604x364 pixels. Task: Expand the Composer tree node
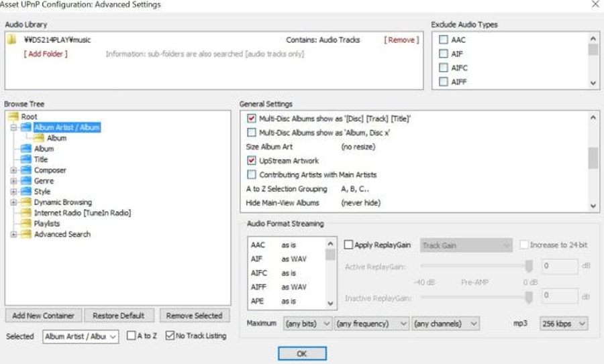click(13, 170)
